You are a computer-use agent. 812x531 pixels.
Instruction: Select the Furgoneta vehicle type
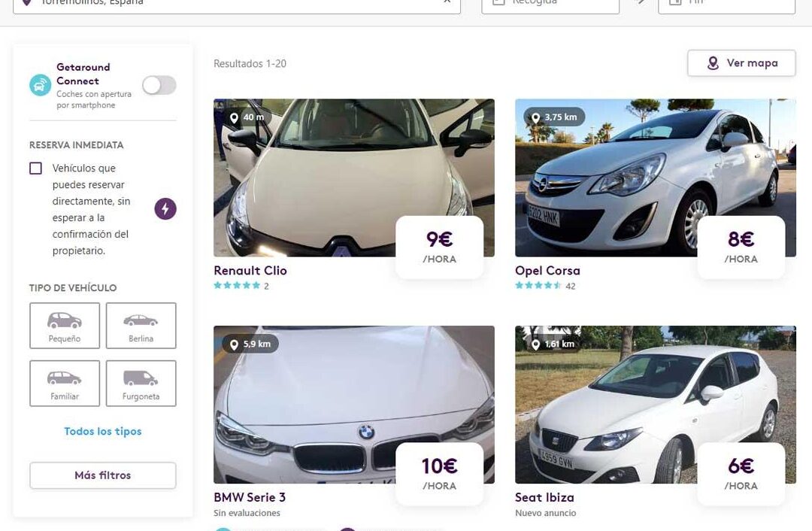pyautogui.click(x=141, y=384)
